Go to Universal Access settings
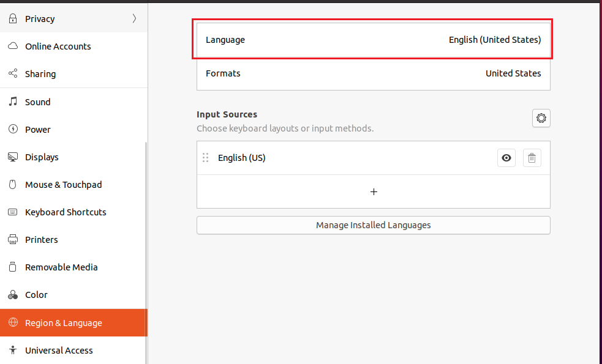This screenshot has height=364, width=602. (59, 351)
